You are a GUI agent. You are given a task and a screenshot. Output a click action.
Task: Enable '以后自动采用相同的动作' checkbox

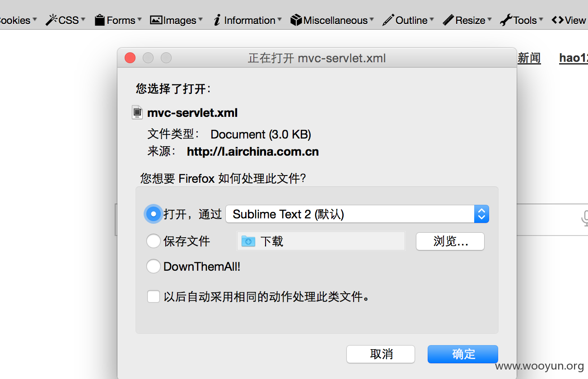(x=154, y=297)
